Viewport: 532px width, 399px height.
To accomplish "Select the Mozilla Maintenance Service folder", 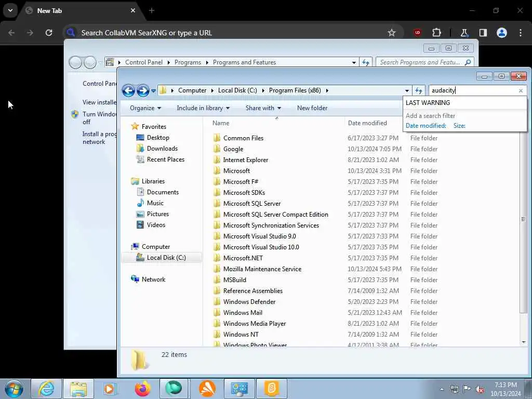I will point(262,269).
